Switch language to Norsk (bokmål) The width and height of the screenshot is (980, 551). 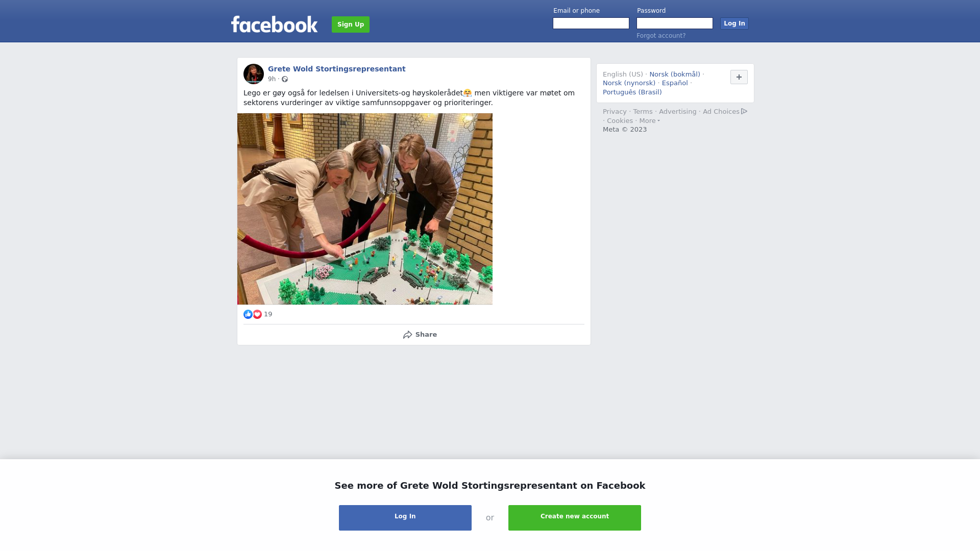click(x=675, y=74)
